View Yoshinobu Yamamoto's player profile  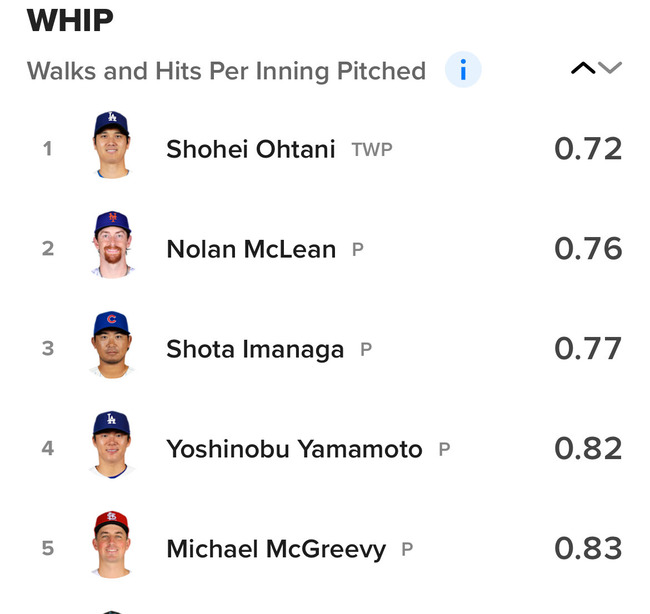pos(294,449)
